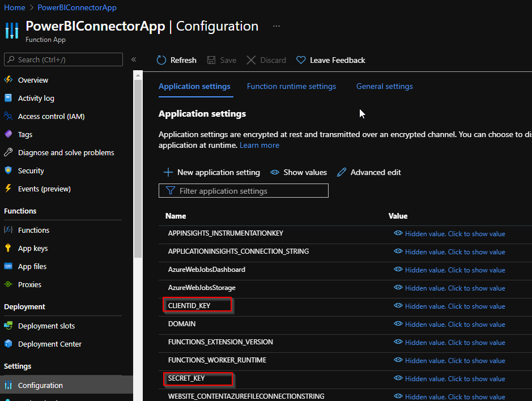Select the APPINSIGHTS_INSTRUMENTATIONKEY setting name
532x401 pixels.
pyautogui.click(x=225, y=233)
